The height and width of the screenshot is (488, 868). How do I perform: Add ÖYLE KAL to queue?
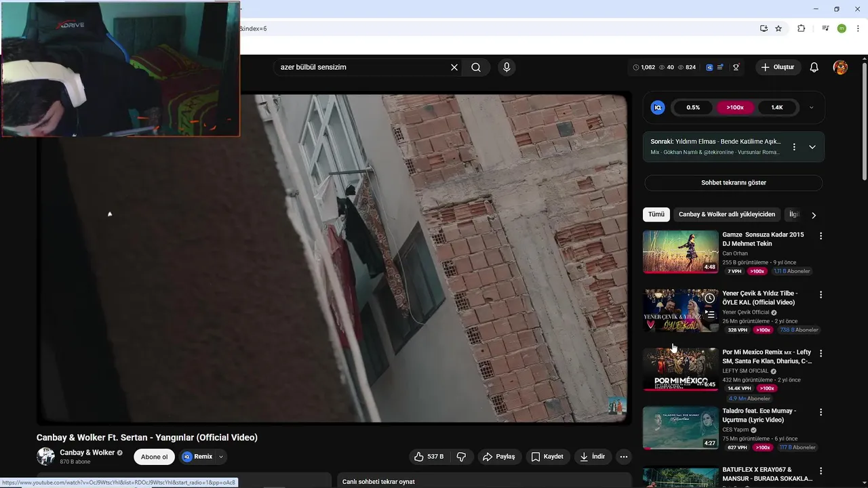[x=709, y=314]
